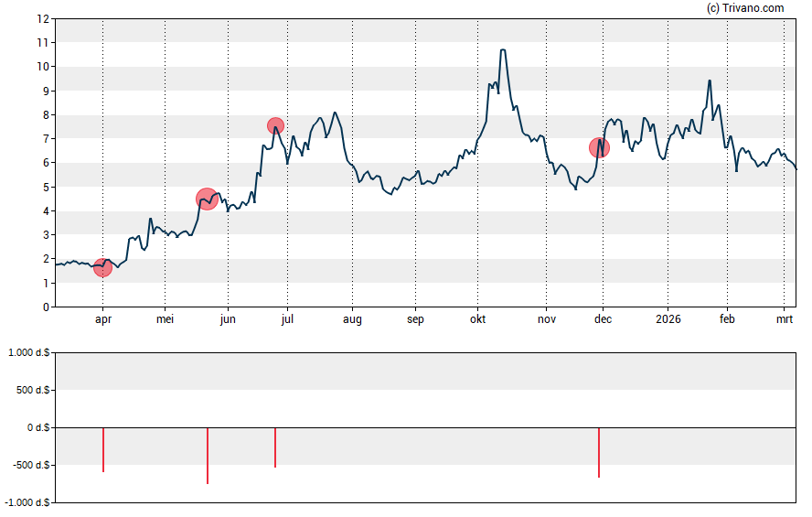Click the red bar just before December

tap(599, 452)
